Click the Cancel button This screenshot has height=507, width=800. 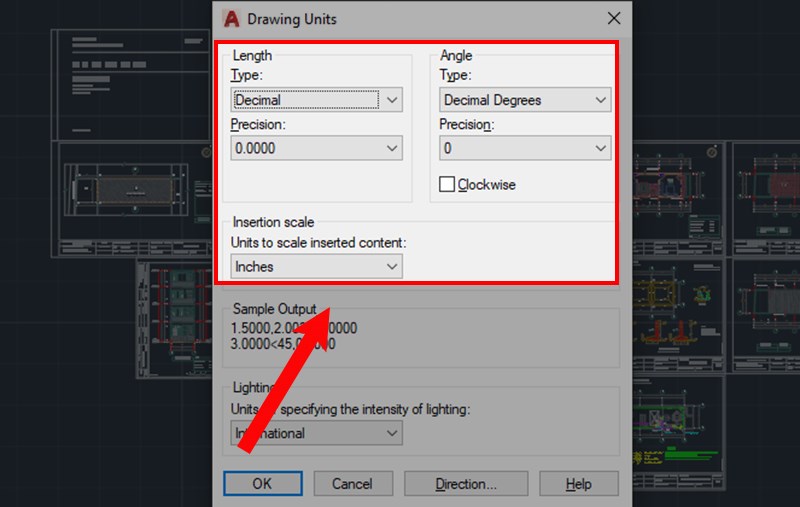point(353,483)
